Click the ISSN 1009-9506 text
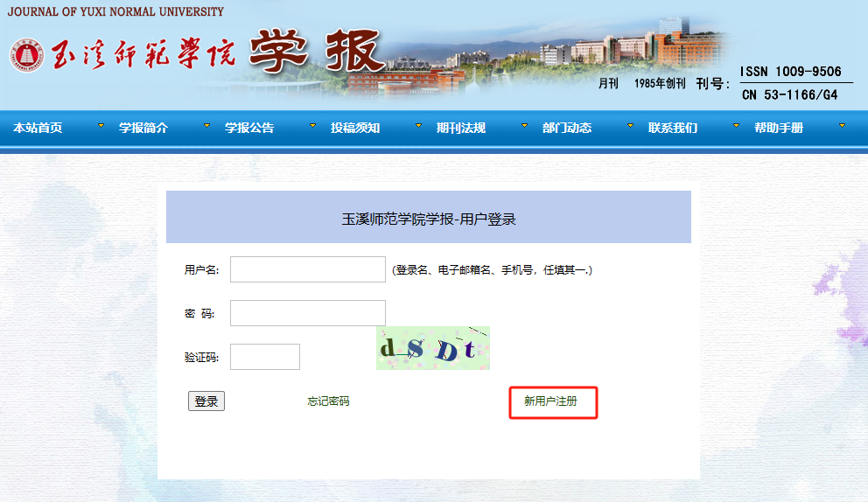Screen dimensions: 868x502 click(790, 72)
